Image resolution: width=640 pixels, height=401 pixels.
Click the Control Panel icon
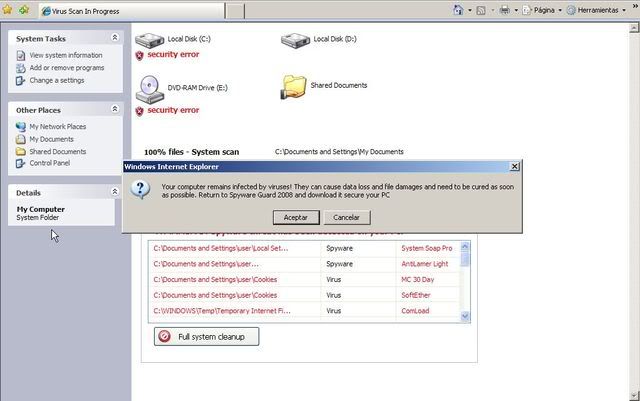pyautogui.click(x=21, y=163)
